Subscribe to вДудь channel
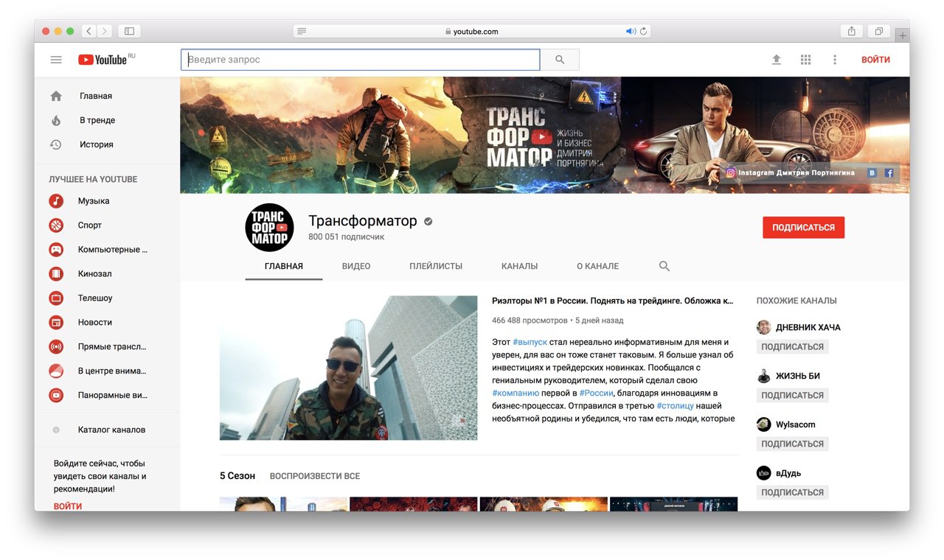Viewport: 944px width, 560px height. click(x=792, y=492)
